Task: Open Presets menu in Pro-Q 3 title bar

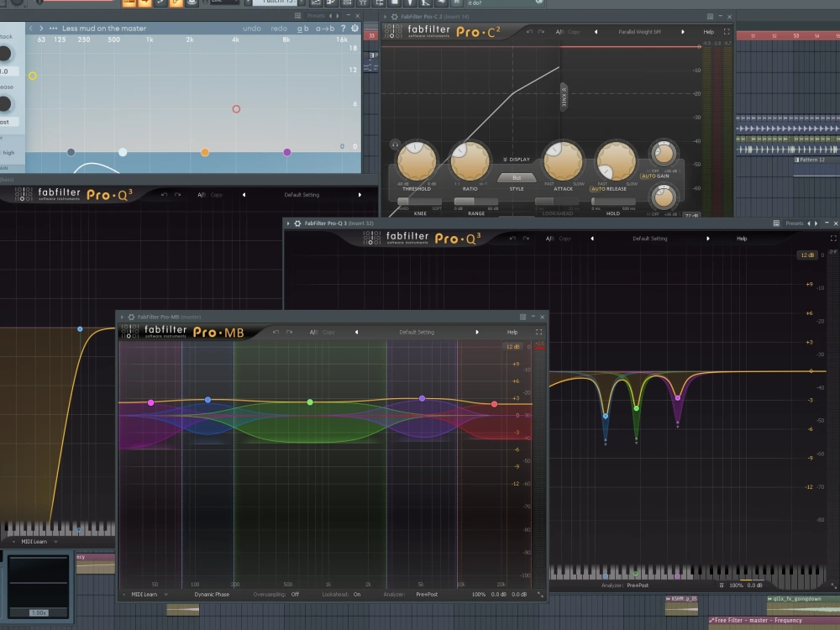Action: 795,223
